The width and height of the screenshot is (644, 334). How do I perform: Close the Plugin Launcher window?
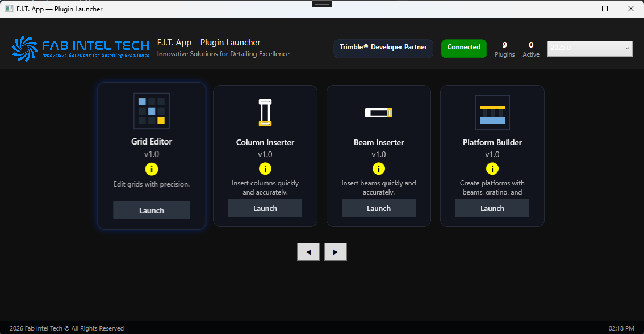[x=631, y=9]
